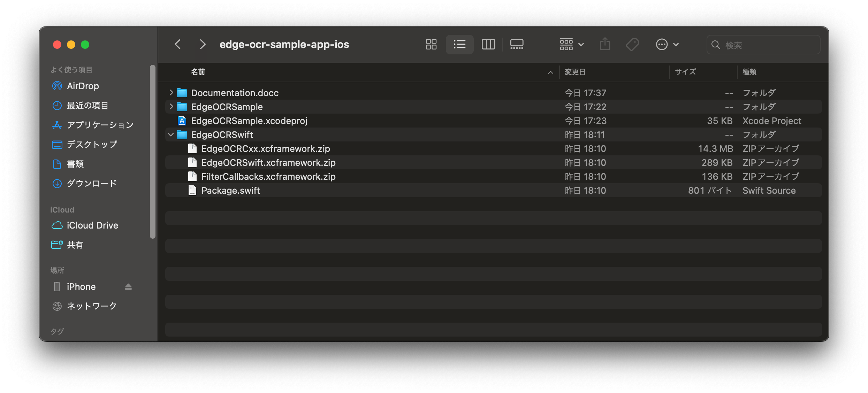The image size is (868, 393).
Task: Select the EdgeOCRSwift.xcframework.zip archive icon
Action: [x=192, y=162]
